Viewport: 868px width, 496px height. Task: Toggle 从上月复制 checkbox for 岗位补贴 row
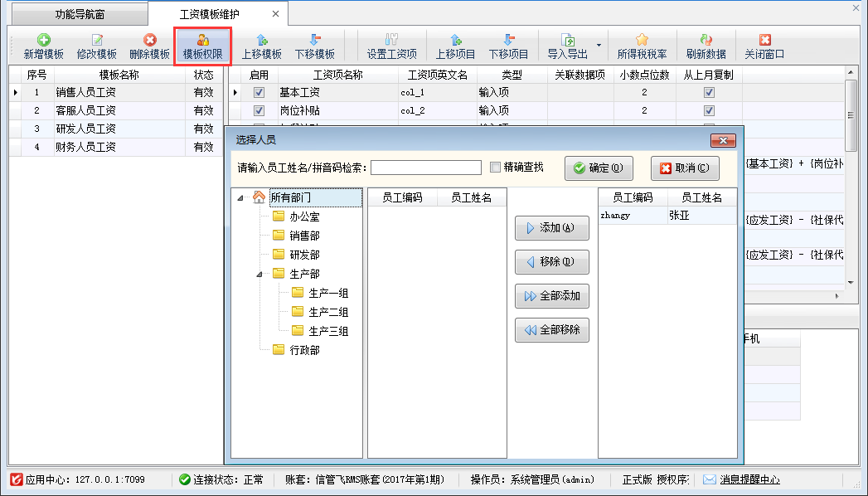[709, 110]
